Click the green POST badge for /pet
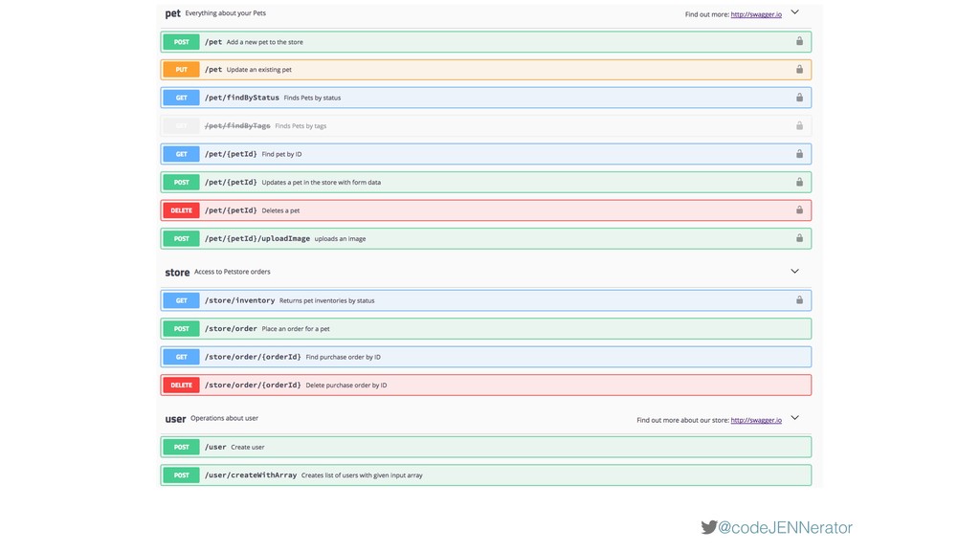The height and width of the screenshot is (551, 980). click(181, 42)
